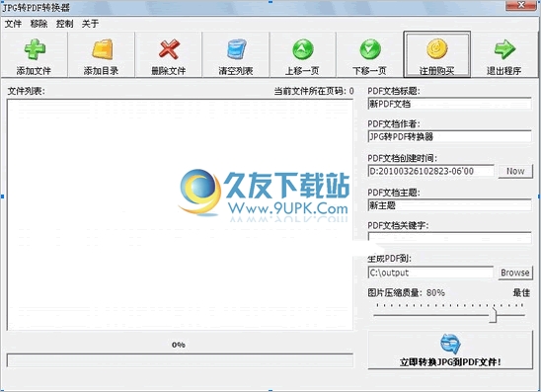Viewport: 541px width, 392px height.
Task: Click the blue convert arrows icon
Action: tap(450, 344)
